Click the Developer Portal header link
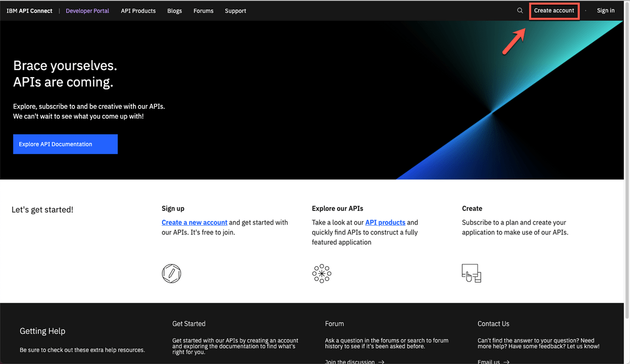This screenshot has width=630, height=364. tap(87, 11)
